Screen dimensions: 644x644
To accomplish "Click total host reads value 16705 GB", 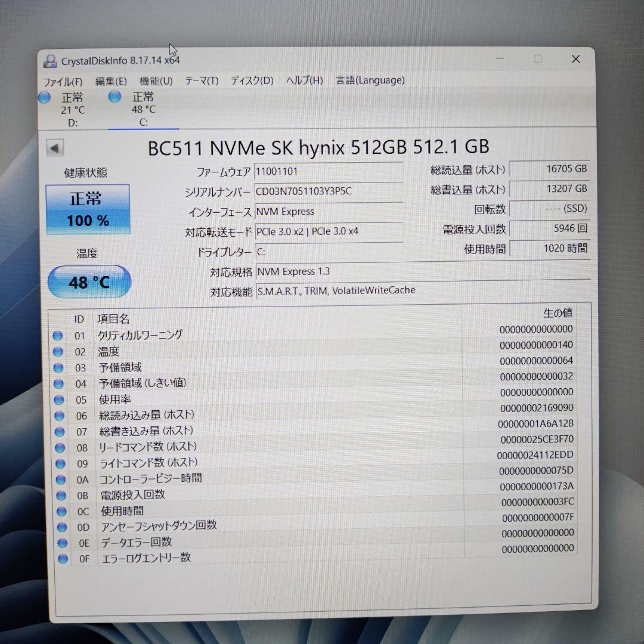I will 550,169.
